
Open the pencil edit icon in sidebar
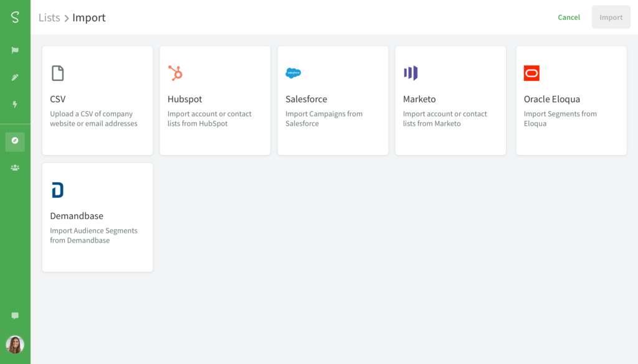click(15, 77)
